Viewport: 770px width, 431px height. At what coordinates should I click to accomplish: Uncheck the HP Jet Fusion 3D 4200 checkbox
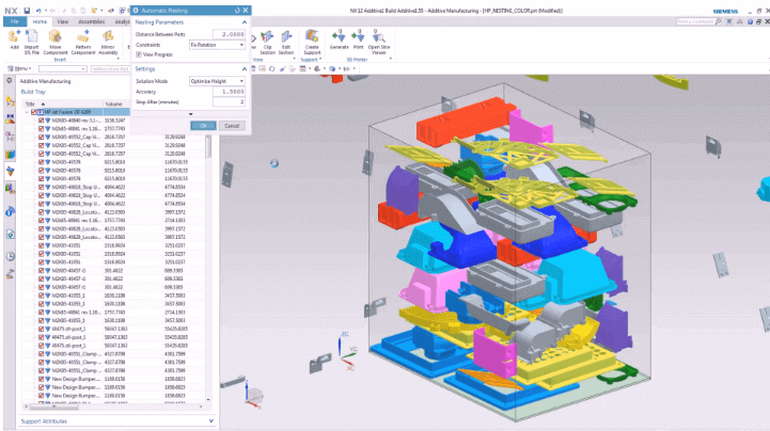(34, 112)
